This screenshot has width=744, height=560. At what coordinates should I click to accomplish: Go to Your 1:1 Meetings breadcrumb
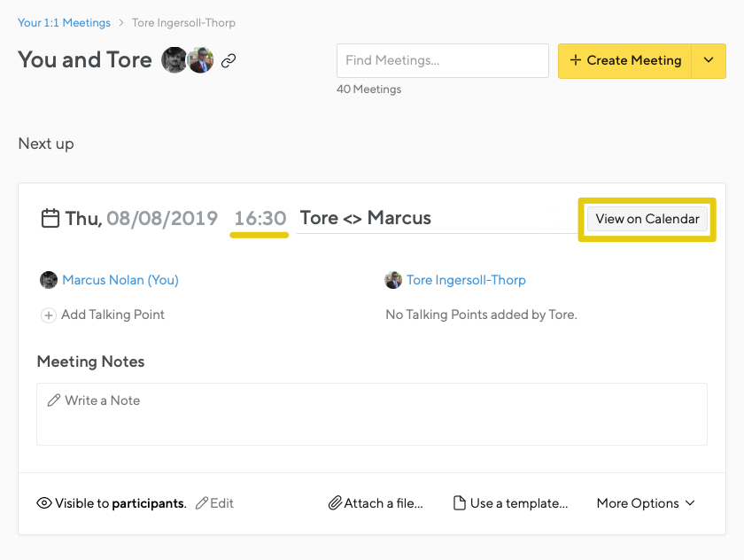[x=64, y=22]
